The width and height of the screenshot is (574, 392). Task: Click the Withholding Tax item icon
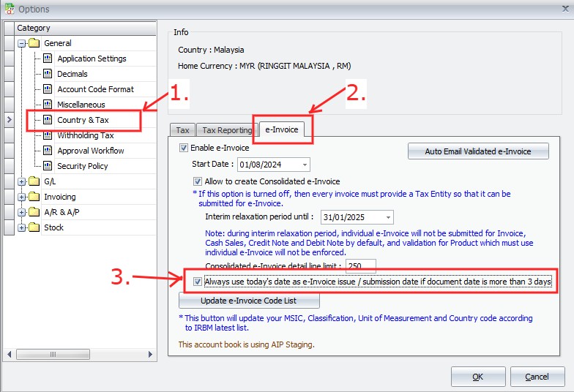[x=48, y=135]
